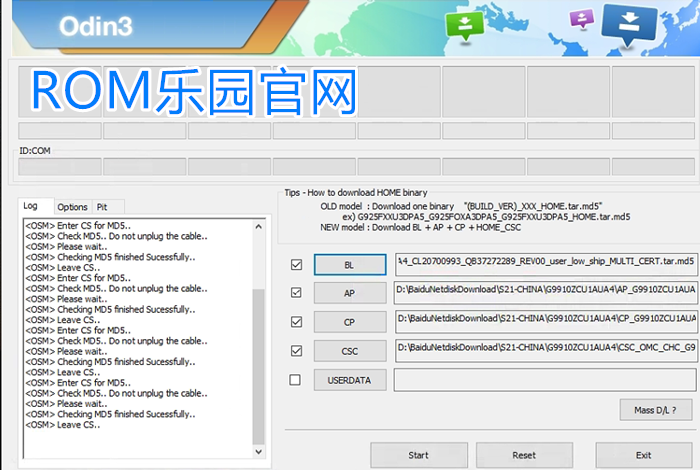This screenshot has width=700, height=470.
Task: Click the BL file path field
Action: click(x=546, y=264)
